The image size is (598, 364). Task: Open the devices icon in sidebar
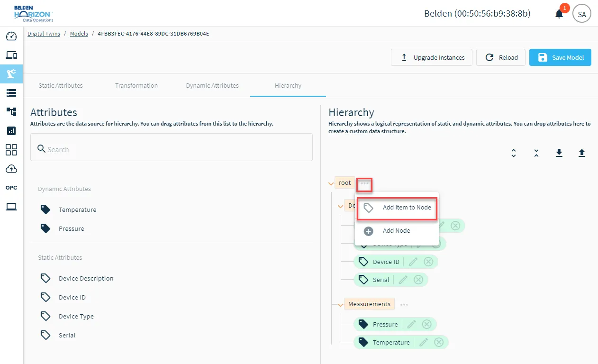click(11, 55)
